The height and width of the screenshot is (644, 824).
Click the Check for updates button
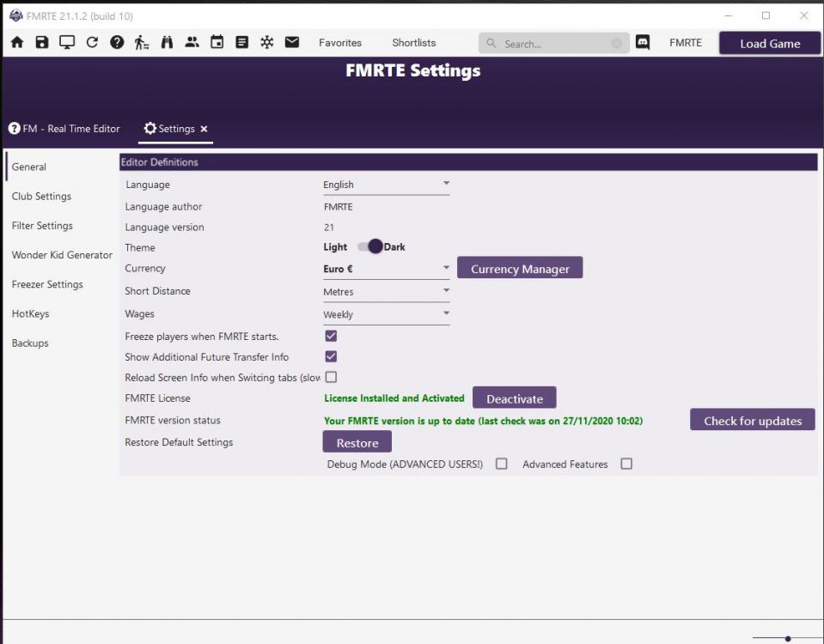752,421
